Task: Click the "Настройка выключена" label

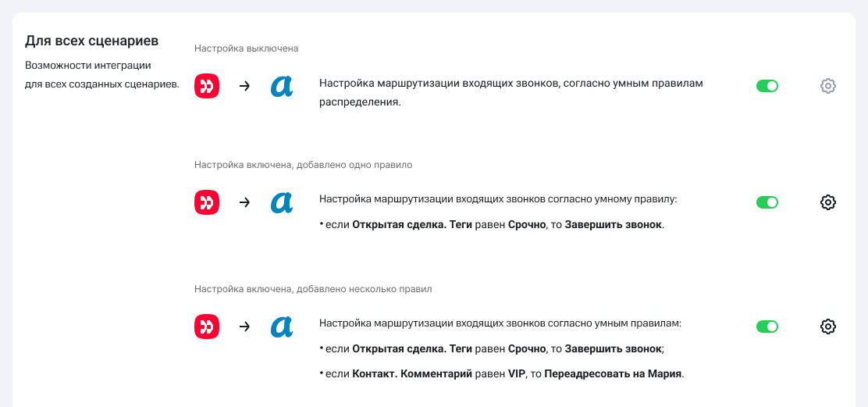Action: pos(246,48)
